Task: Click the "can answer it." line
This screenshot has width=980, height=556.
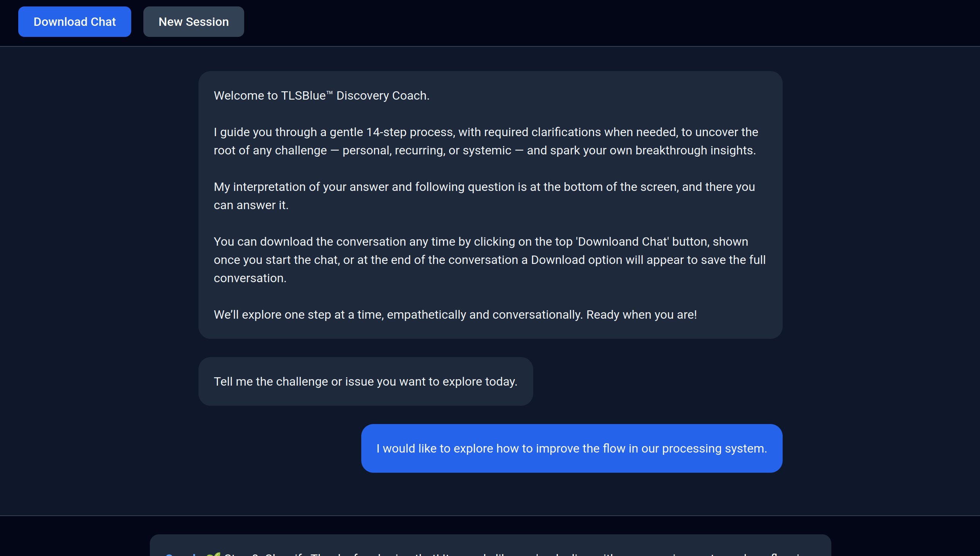Action: click(251, 205)
